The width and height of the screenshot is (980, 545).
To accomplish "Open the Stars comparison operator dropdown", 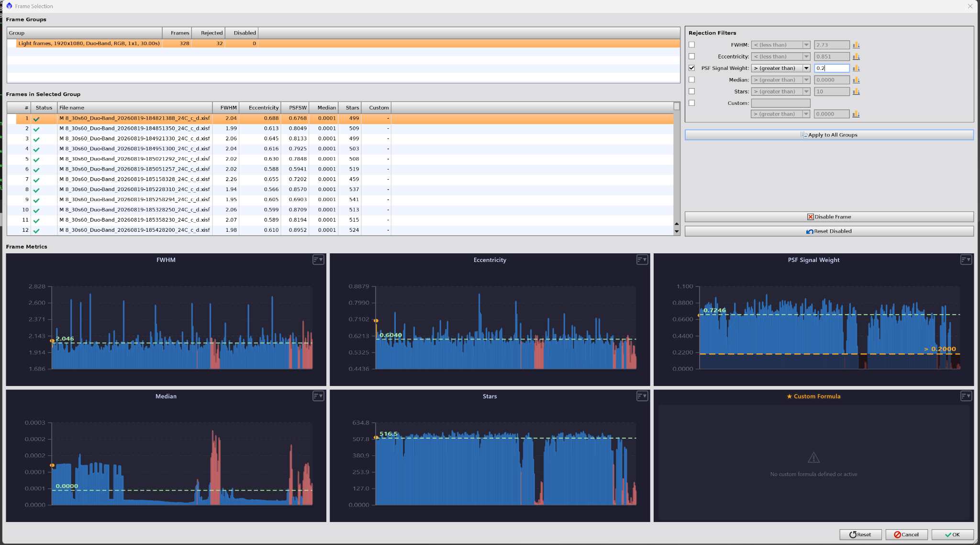I will coord(780,91).
